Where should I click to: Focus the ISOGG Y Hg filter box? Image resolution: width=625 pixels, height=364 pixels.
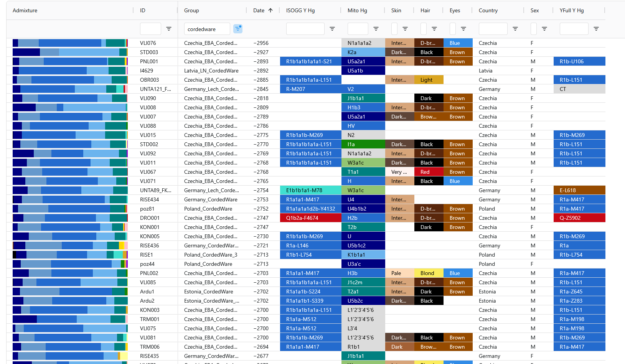click(305, 29)
